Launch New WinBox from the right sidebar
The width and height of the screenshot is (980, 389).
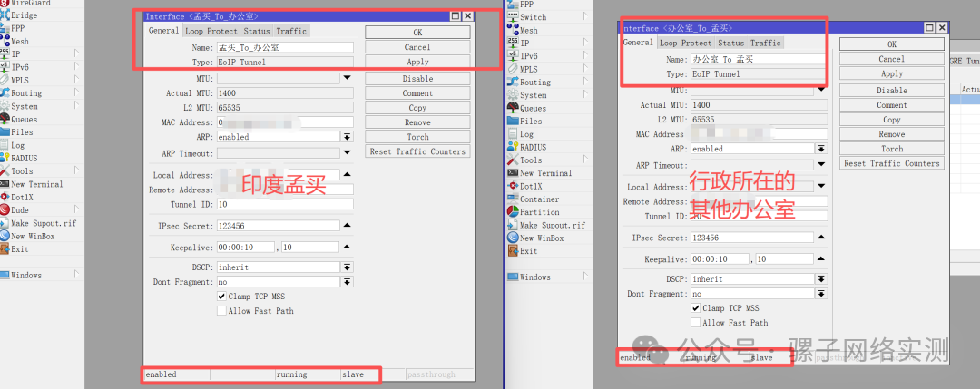point(541,238)
